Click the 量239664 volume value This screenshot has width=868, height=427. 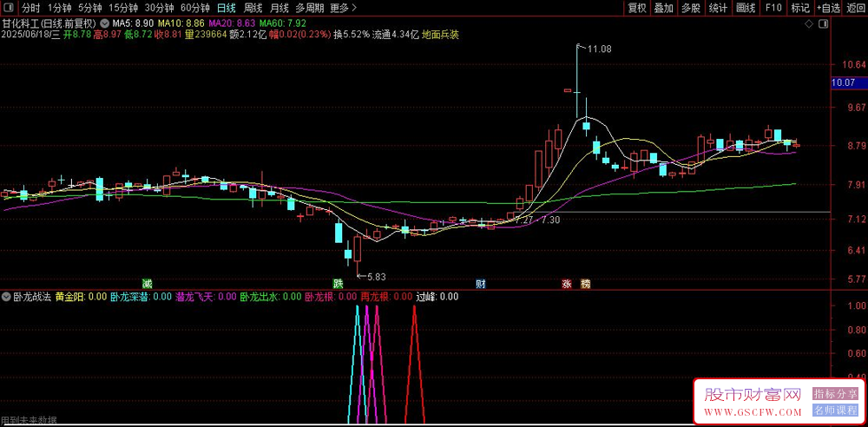tap(206, 35)
